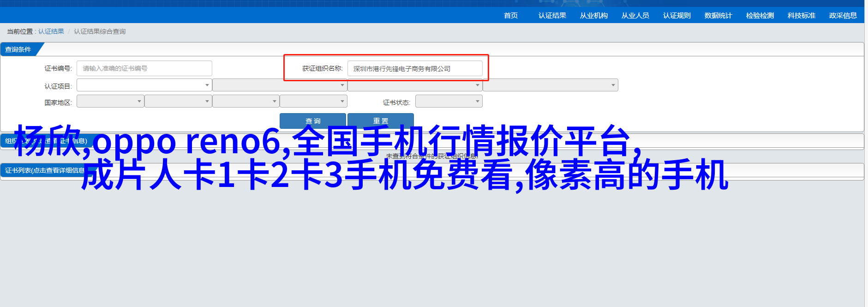Open the 认证规则 navigation item
Viewport: 868px width, 307px height.
point(677,15)
